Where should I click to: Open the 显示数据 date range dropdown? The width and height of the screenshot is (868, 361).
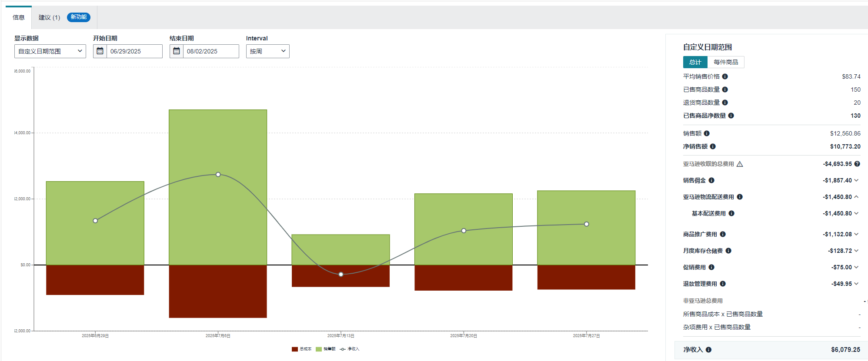click(50, 51)
